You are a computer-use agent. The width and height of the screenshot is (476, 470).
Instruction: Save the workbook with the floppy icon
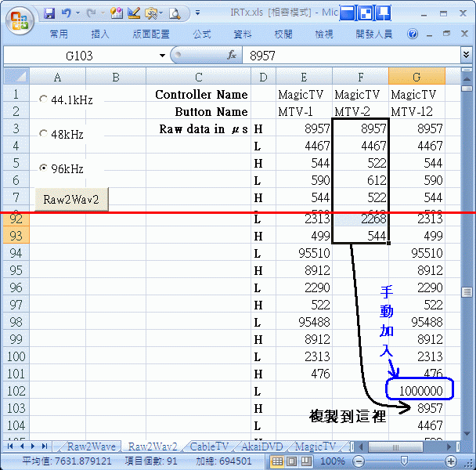pyautogui.click(x=49, y=13)
